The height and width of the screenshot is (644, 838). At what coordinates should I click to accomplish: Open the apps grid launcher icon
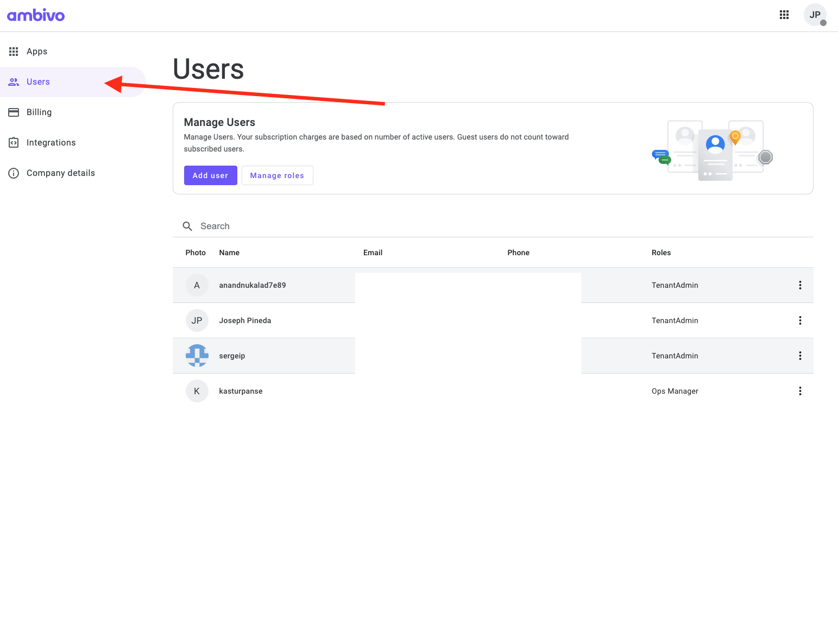(784, 15)
